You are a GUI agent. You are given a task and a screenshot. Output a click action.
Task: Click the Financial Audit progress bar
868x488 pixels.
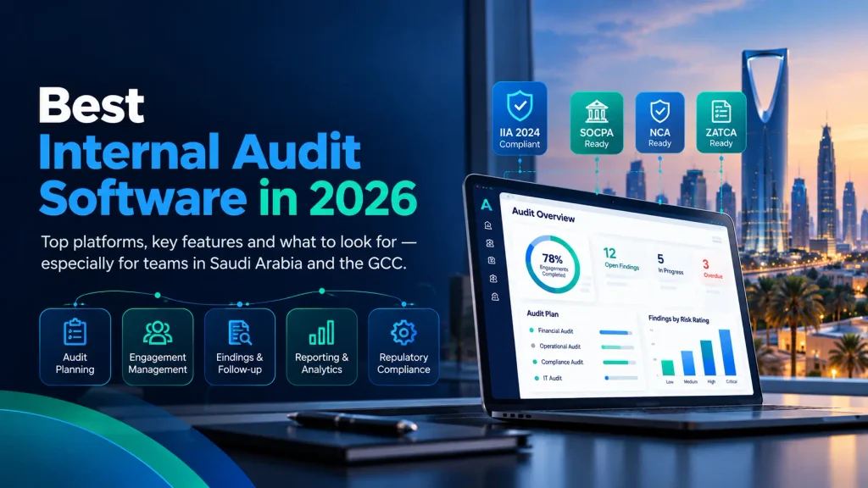616,332
